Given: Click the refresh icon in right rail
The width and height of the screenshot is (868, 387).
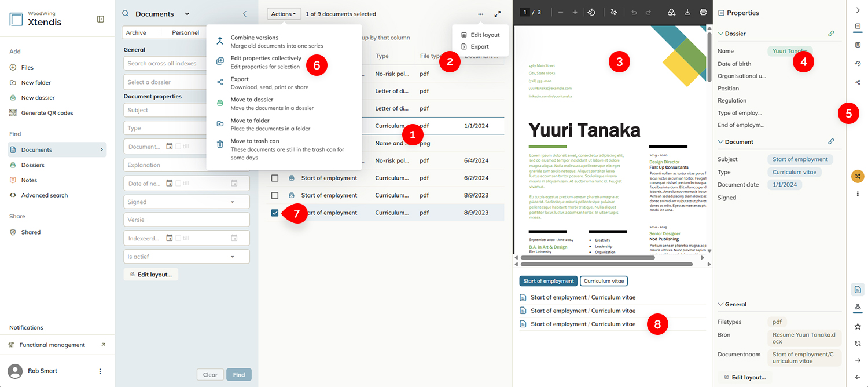Looking at the screenshot, I should pos(858,344).
